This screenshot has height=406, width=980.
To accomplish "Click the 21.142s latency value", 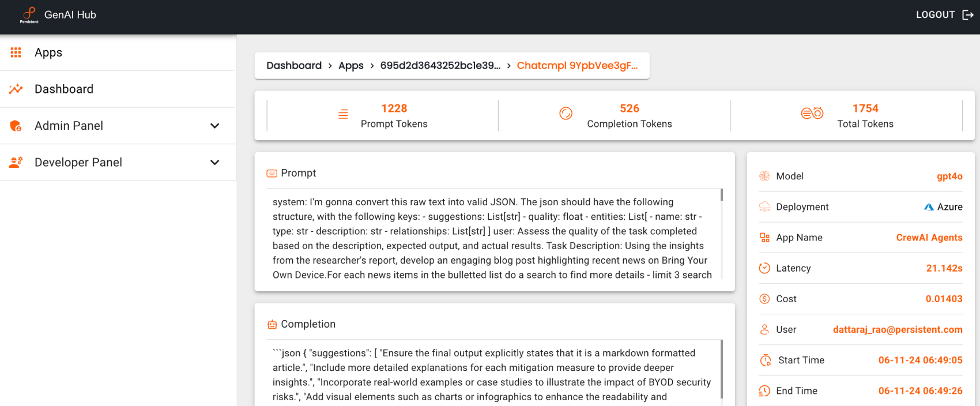I will point(944,268).
